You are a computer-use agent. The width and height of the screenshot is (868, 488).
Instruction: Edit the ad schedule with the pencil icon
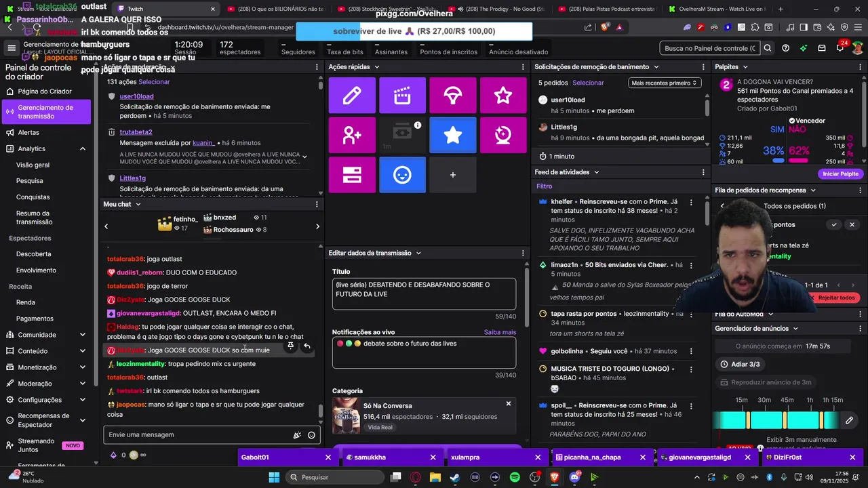(849, 421)
